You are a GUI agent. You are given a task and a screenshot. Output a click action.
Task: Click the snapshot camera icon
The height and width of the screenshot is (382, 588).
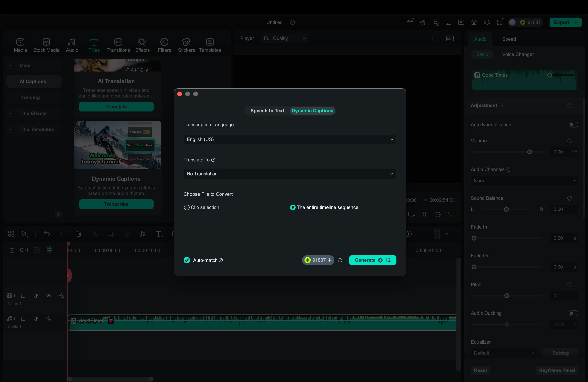coord(424,214)
